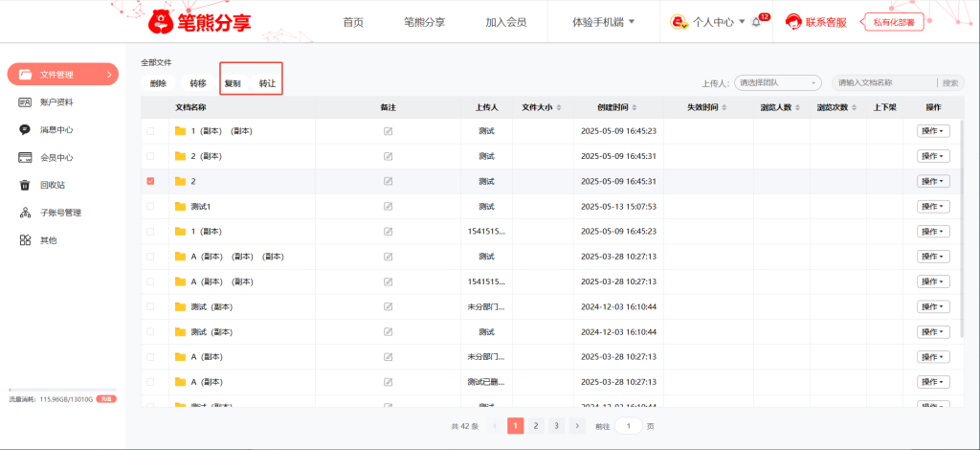Open the uploader team selection dropdown
Screen dimensions: 980x450
[778, 83]
